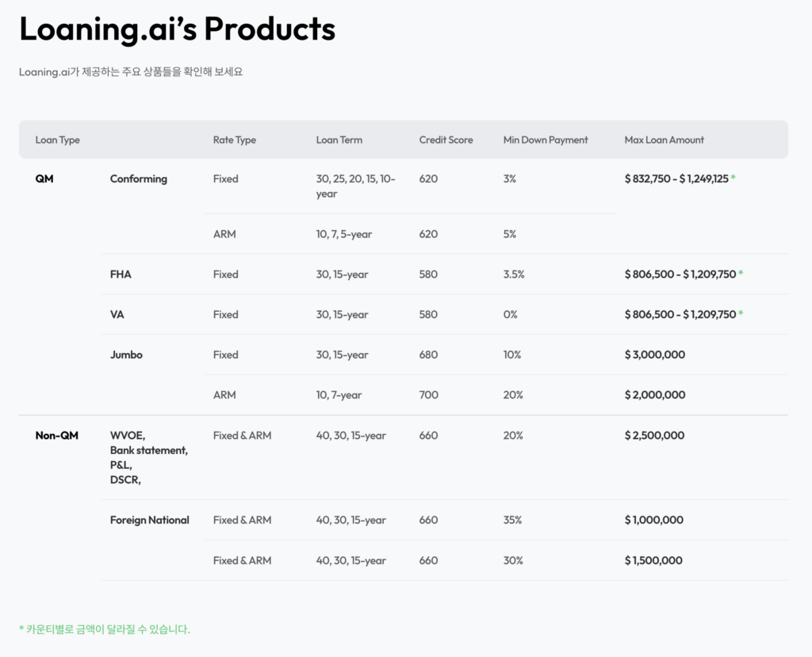
Task: Click the 35% minimum down payment cell
Action: (x=512, y=521)
